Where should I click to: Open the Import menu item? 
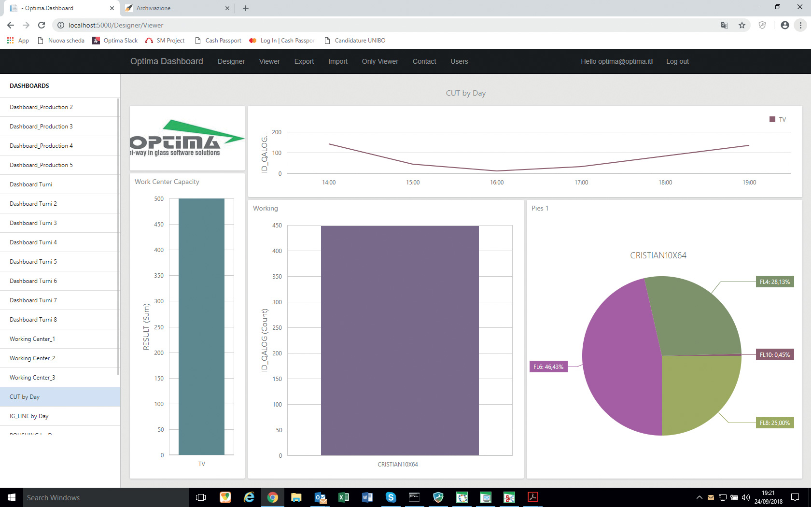pyautogui.click(x=338, y=61)
